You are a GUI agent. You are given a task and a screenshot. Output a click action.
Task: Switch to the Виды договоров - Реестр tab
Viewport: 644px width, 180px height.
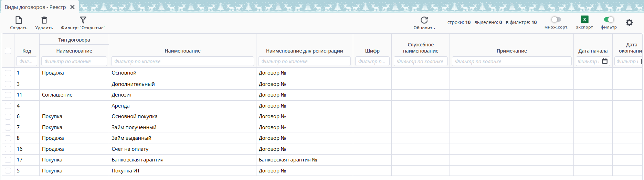(x=35, y=7)
